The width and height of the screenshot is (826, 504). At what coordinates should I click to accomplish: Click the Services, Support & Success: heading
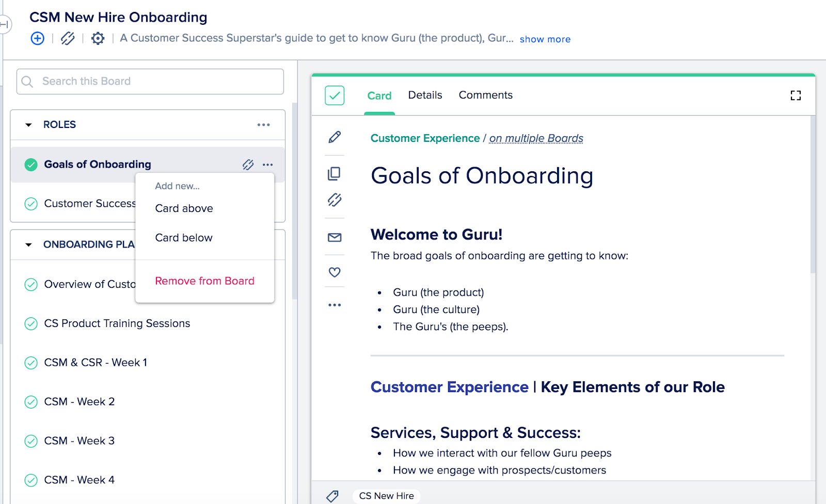[x=475, y=433]
